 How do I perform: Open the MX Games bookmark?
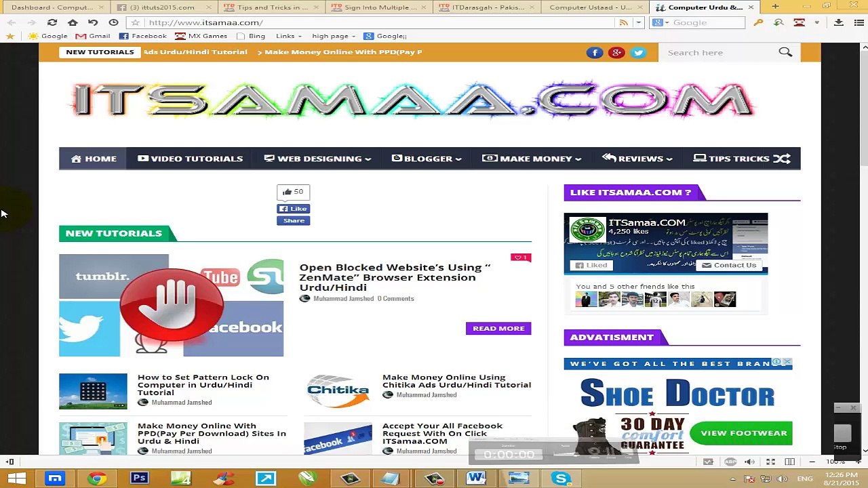(x=201, y=36)
